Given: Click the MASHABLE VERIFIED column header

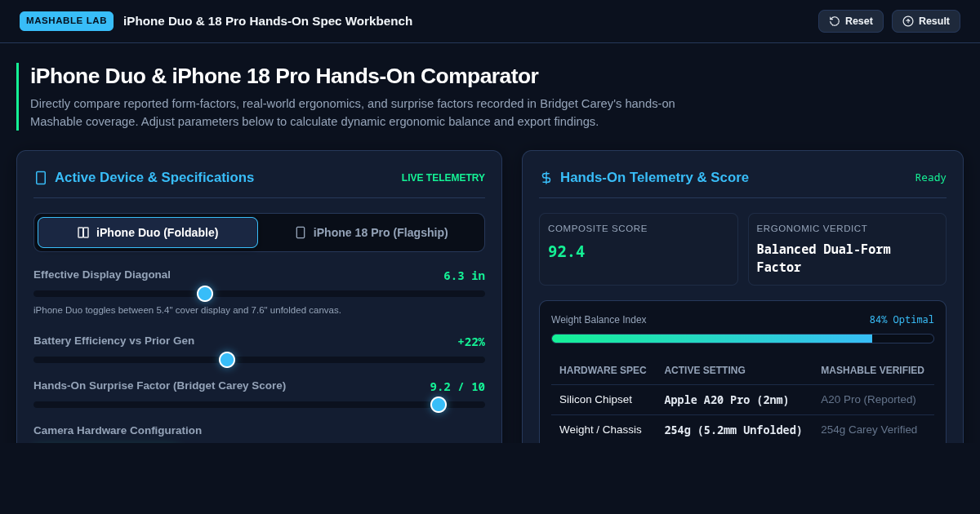Looking at the screenshot, I should (872, 370).
